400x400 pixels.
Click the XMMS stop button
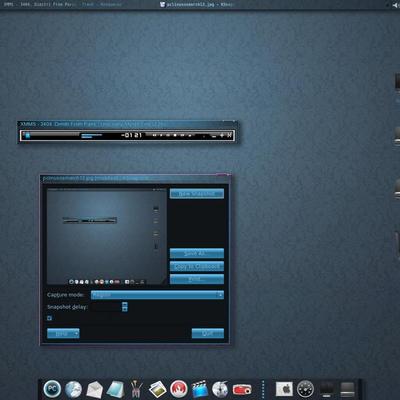pos(175,135)
